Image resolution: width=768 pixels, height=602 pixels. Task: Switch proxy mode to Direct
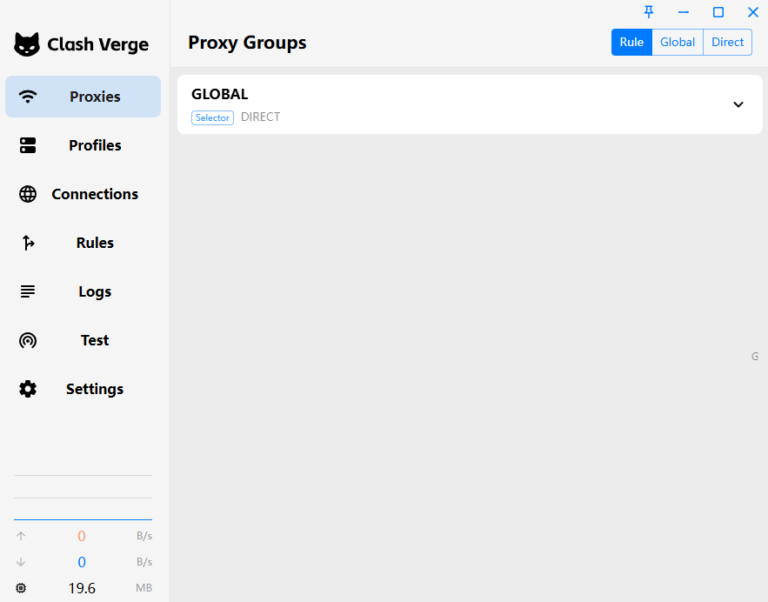[x=727, y=42]
